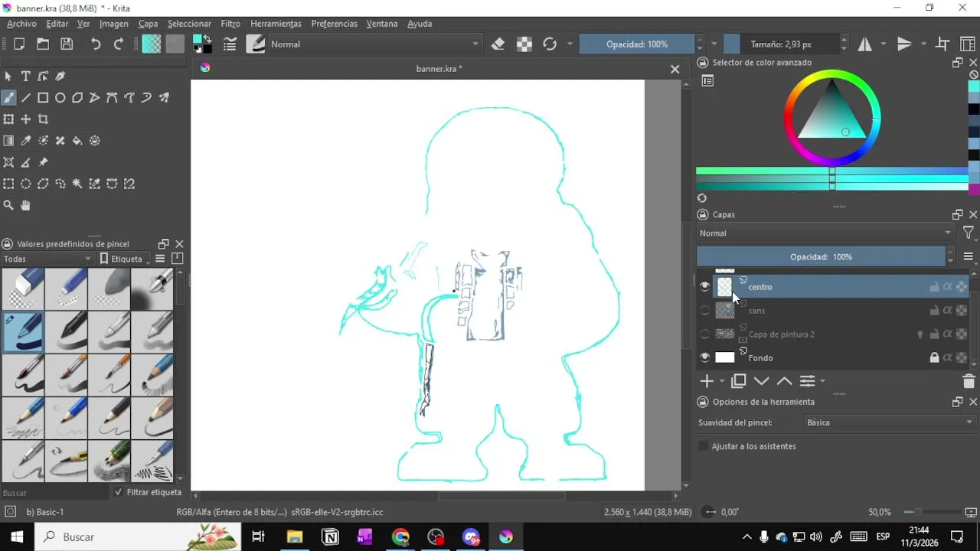
Task: Show the Capa de pintura 2 layer
Action: pyautogui.click(x=704, y=334)
